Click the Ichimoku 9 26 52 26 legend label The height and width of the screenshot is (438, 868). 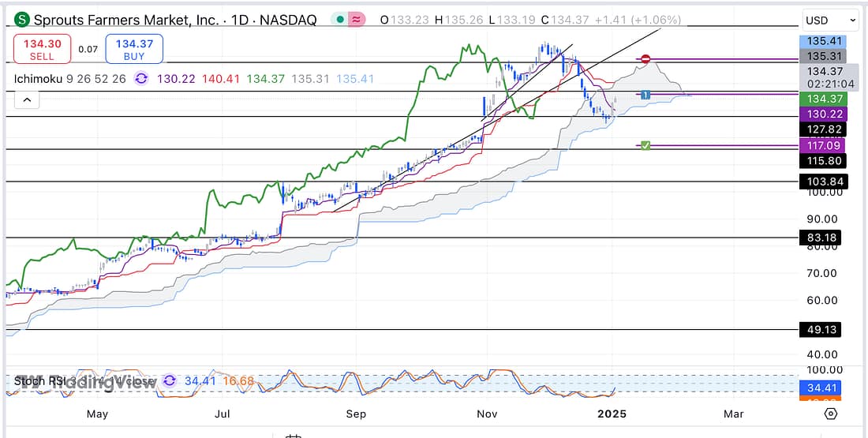tap(71, 79)
